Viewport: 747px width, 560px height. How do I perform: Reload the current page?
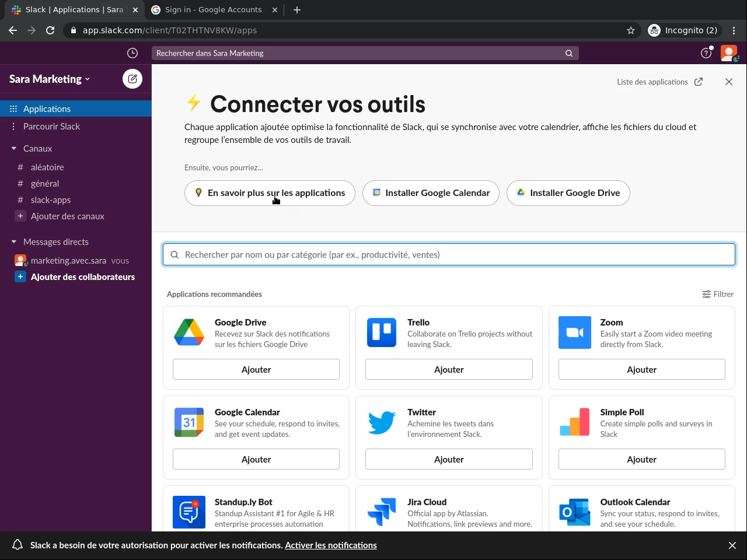50,30
